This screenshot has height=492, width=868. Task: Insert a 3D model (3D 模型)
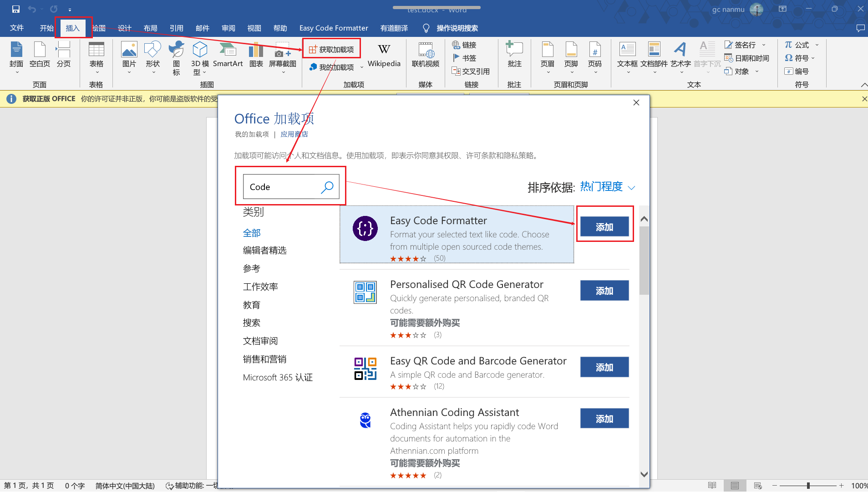point(200,58)
